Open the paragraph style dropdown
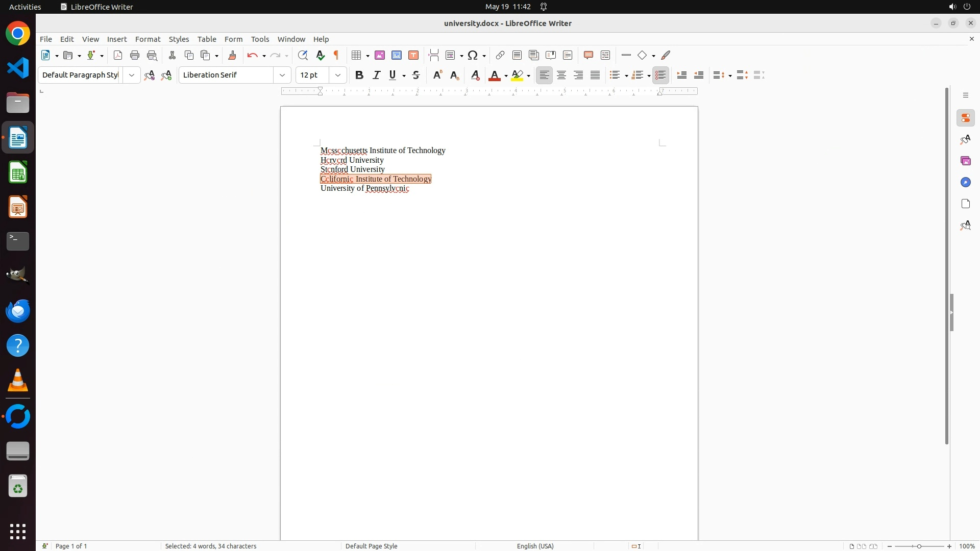 pyautogui.click(x=132, y=76)
